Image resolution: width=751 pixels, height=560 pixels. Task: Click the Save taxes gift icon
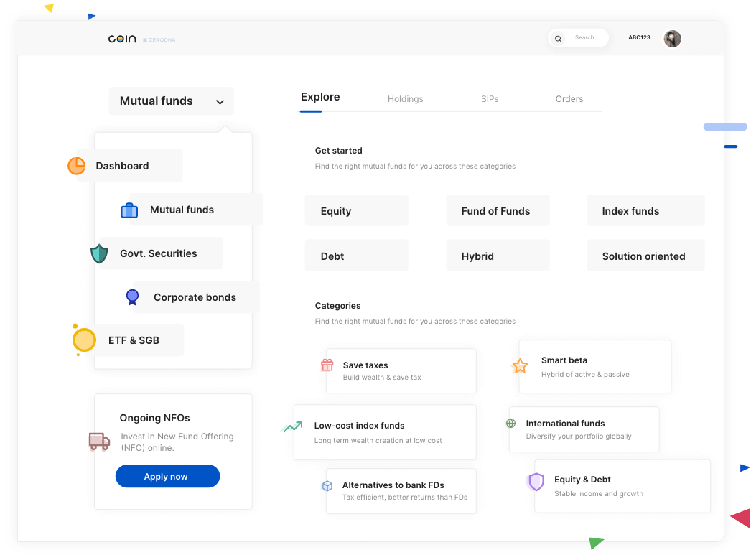pyautogui.click(x=327, y=365)
